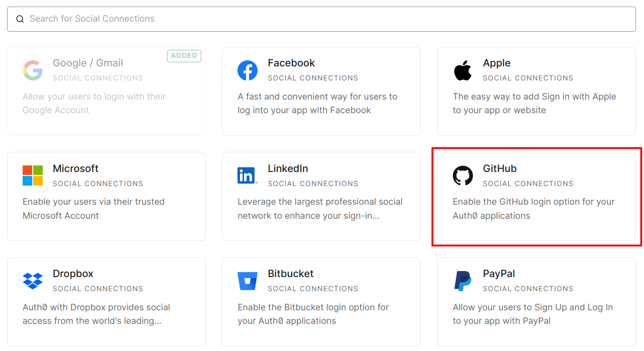Click the Google Account description text
This screenshot has height=351, width=644.
(x=94, y=103)
